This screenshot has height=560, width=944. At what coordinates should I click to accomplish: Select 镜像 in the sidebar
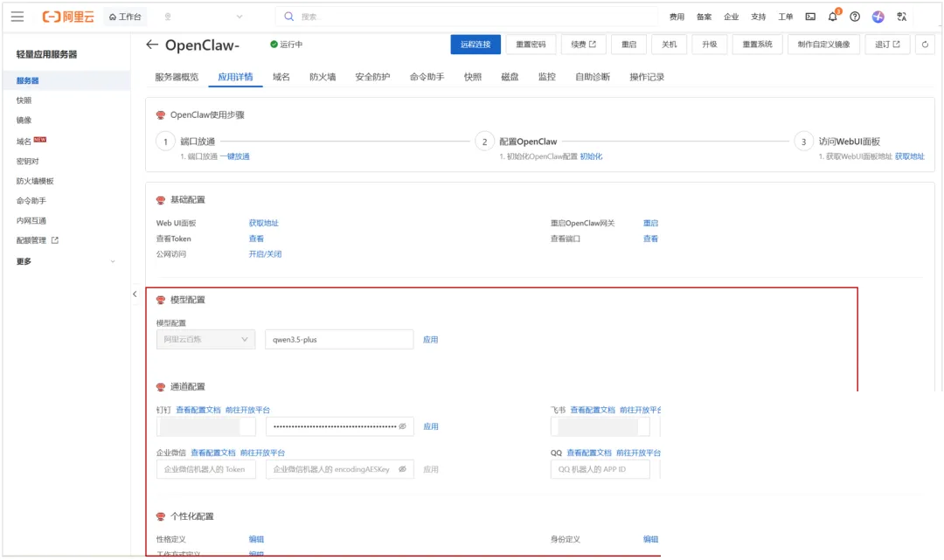24,121
